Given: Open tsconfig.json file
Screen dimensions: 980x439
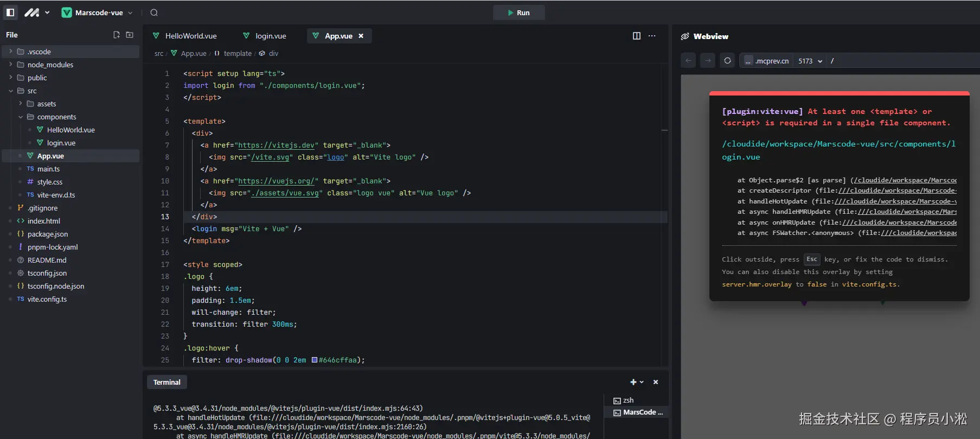Looking at the screenshot, I should [x=71, y=273].
